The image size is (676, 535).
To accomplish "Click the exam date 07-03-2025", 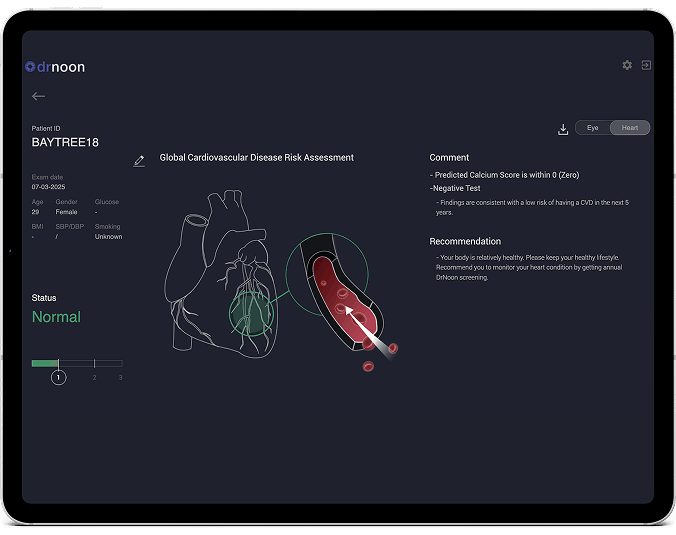I will 48,187.
